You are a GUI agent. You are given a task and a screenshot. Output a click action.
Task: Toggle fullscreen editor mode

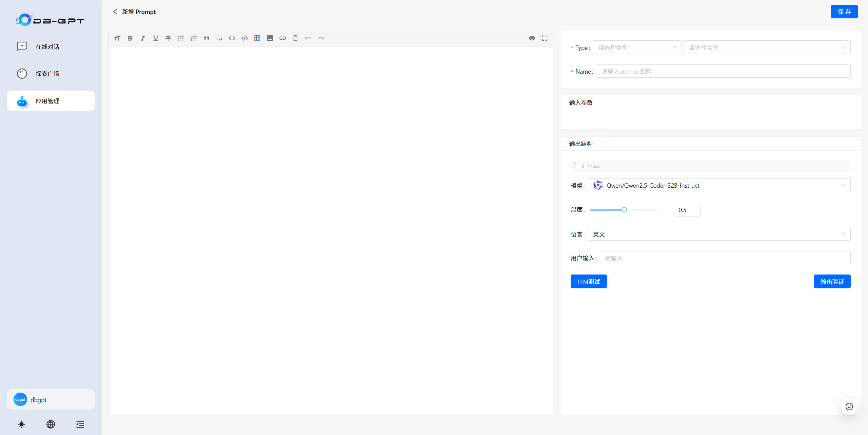click(x=545, y=38)
